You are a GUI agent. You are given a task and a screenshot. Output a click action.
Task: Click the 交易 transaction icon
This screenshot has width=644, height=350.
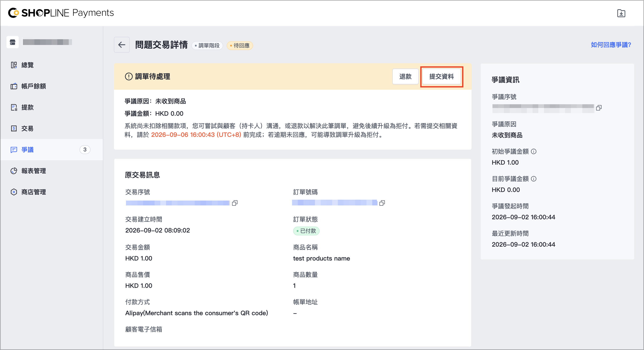(14, 128)
